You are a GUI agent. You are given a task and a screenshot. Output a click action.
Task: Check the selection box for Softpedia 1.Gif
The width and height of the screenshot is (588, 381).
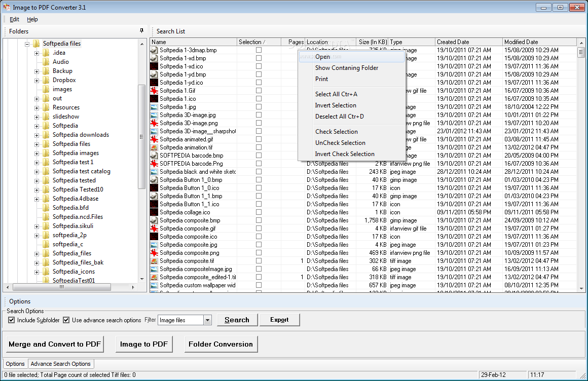click(259, 90)
